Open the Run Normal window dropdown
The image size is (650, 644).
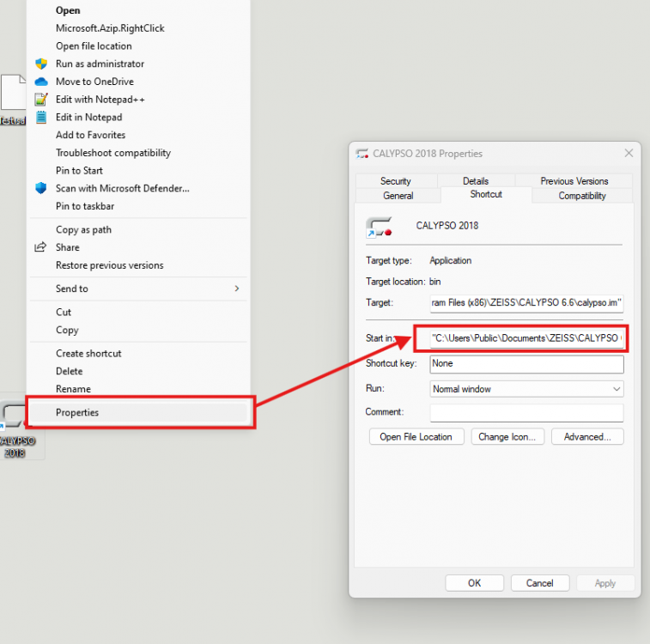coord(526,389)
